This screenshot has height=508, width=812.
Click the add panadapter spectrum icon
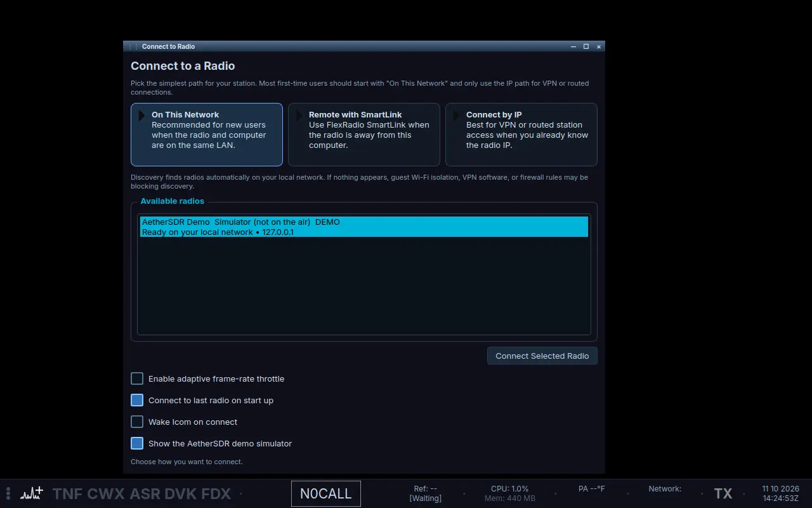pyautogui.click(x=32, y=493)
